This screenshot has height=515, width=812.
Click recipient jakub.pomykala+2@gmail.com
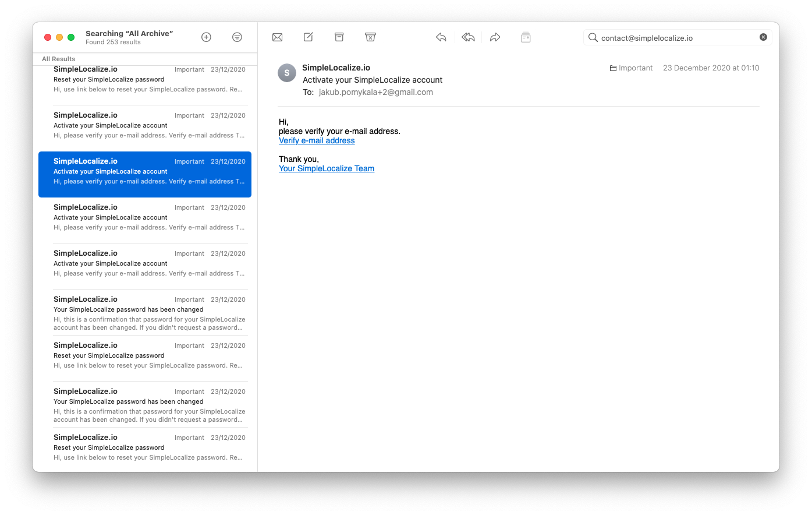pyautogui.click(x=376, y=92)
